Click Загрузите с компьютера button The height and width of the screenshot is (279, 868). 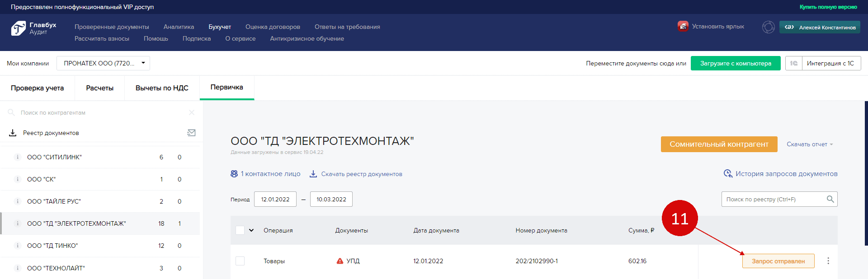(736, 63)
